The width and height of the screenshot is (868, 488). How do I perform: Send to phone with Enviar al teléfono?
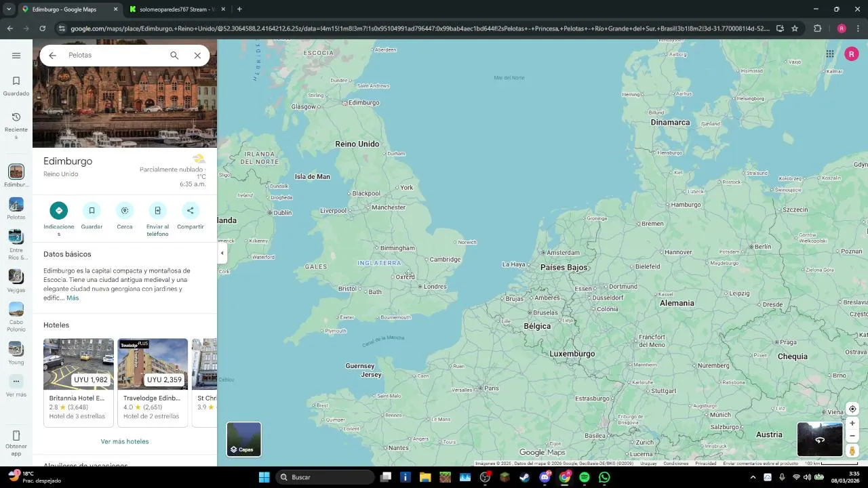157,210
